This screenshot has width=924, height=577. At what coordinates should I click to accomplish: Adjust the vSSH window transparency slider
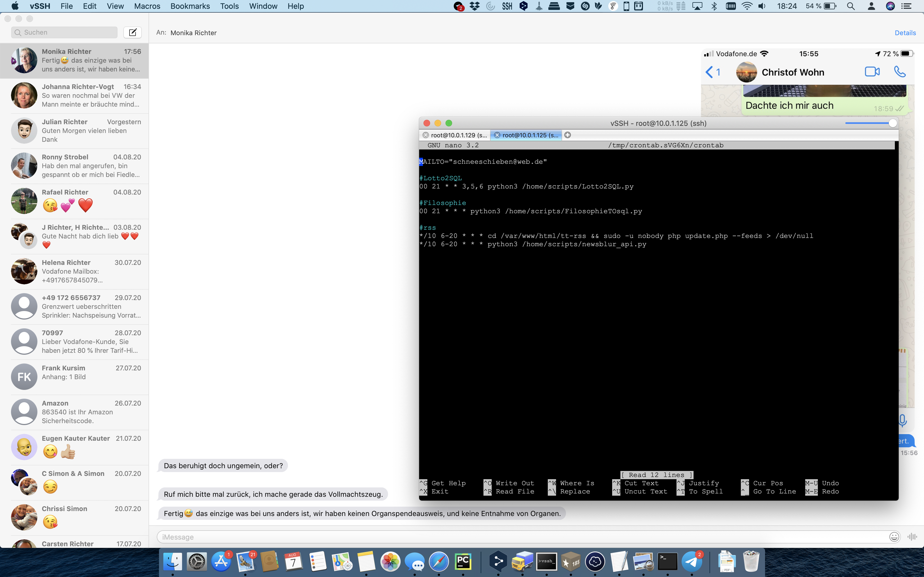coord(892,123)
